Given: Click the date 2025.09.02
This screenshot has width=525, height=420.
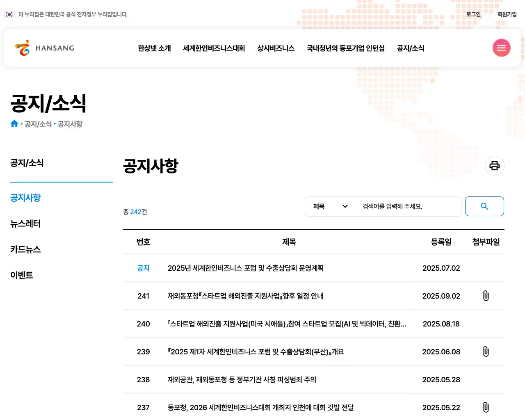Looking at the screenshot, I should click(441, 296).
